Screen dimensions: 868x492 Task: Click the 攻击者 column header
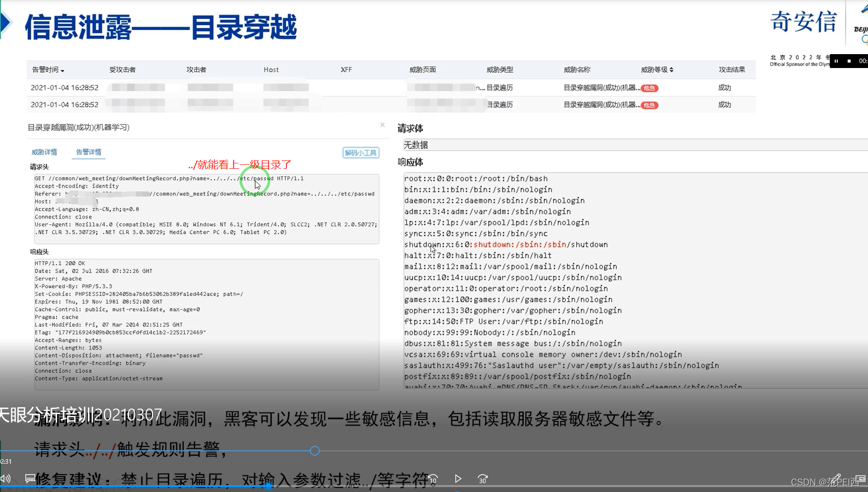click(196, 70)
